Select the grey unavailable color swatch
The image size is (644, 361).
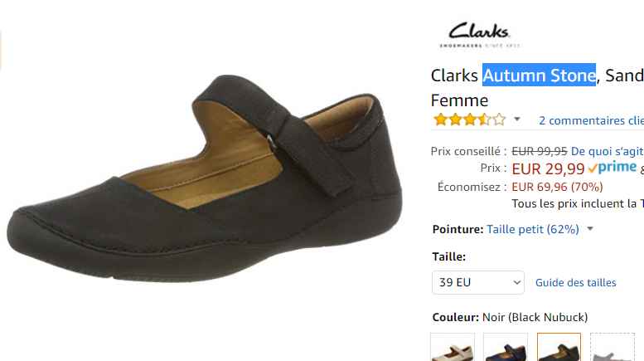612,348
